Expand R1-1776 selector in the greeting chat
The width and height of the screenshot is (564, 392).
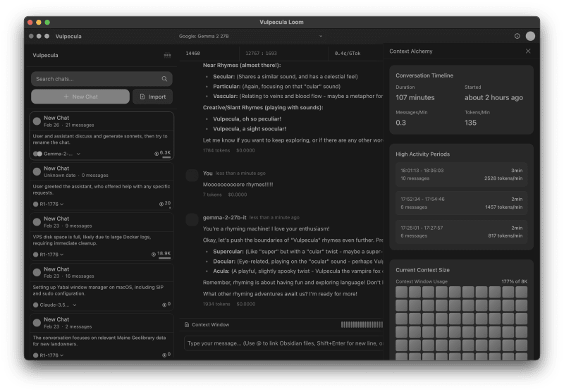(62, 204)
